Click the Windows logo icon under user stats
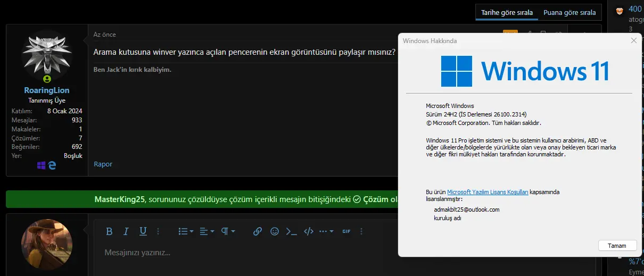Screen dimensions: 644x276 pos(41,165)
